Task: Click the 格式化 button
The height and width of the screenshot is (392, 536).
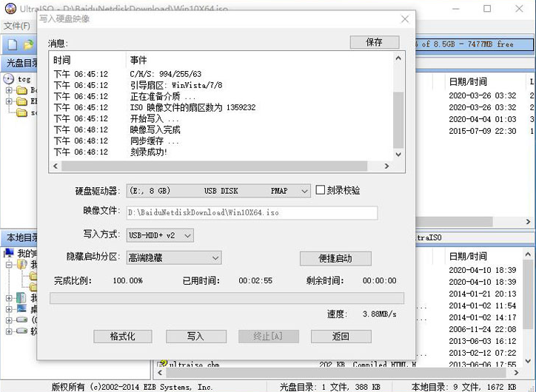Action: click(x=122, y=336)
